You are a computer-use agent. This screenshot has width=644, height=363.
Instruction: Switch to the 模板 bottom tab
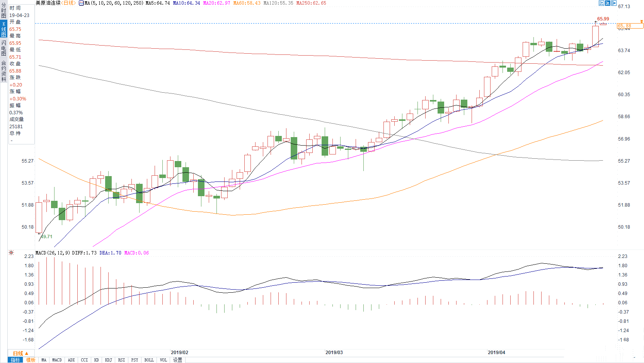coord(31,360)
